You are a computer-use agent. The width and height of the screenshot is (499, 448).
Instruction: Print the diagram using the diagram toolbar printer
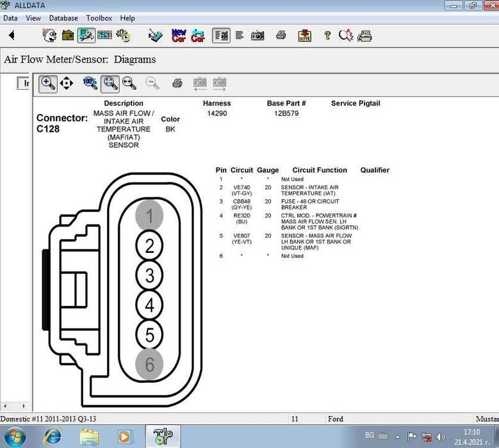(x=177, y=83)
